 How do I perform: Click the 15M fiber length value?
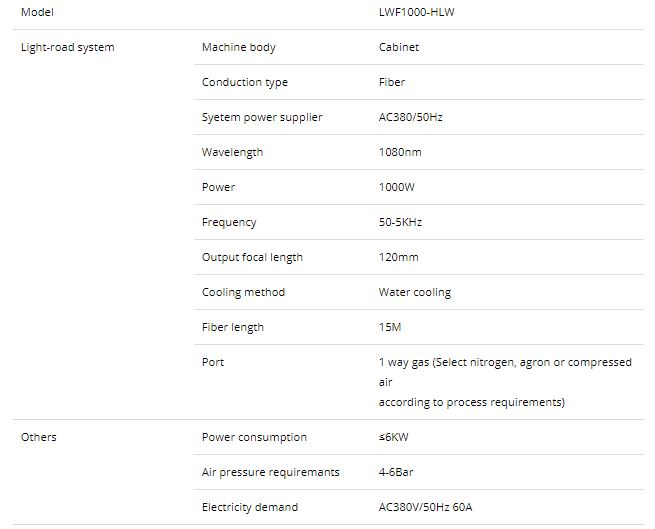[390, 327]
